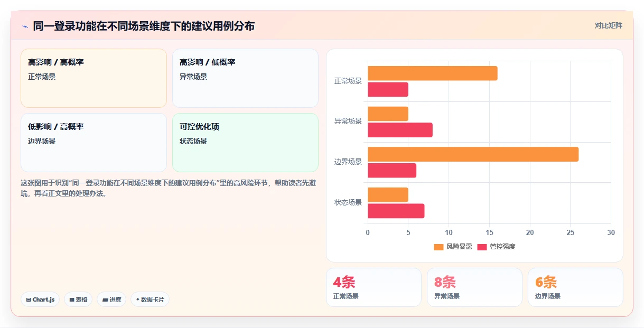Viewport: 644px width, 328px height.
Task: Click the x-axis tick label 10
Action: pyautogui.click(x=449, y=233)
